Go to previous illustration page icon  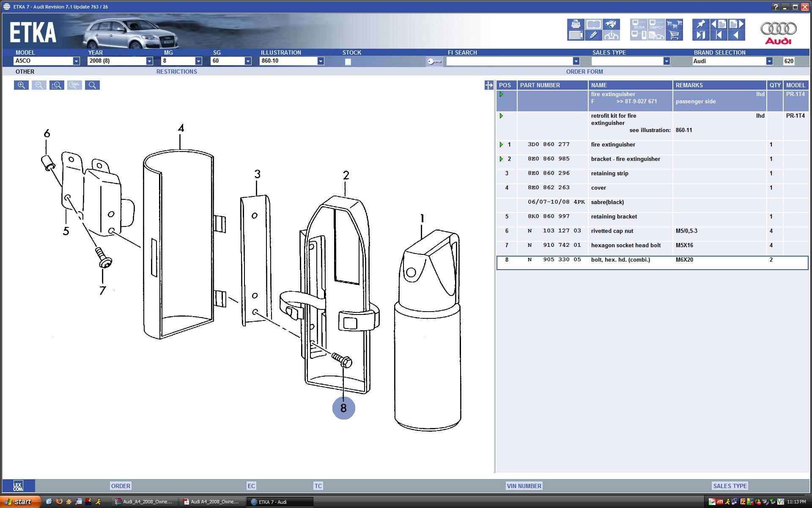[x=719, y=24]
